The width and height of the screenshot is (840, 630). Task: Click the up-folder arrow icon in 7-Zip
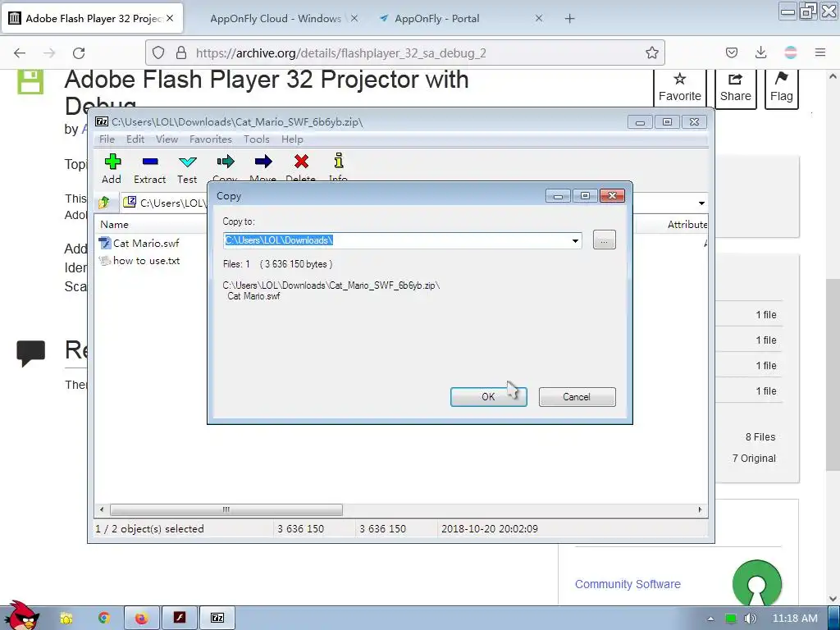104,203
